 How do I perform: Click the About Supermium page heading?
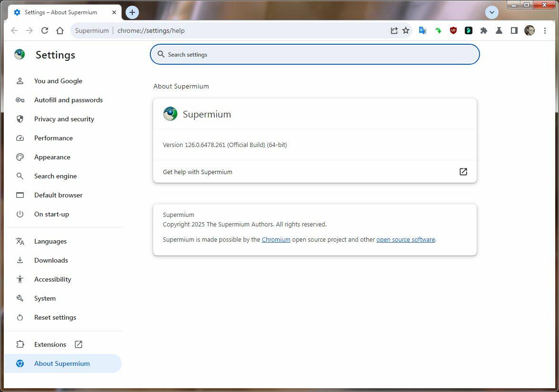click(181, 86)
